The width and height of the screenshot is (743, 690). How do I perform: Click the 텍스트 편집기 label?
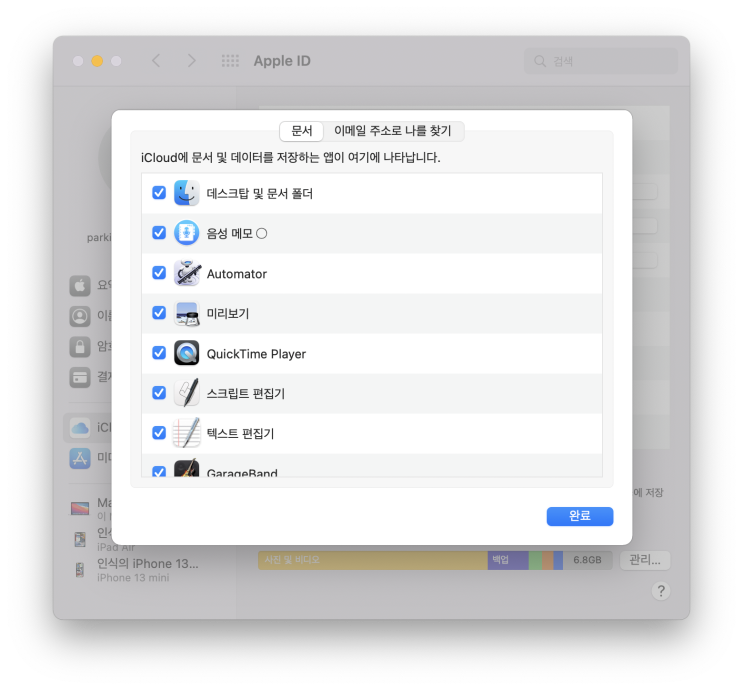(240, 434)
